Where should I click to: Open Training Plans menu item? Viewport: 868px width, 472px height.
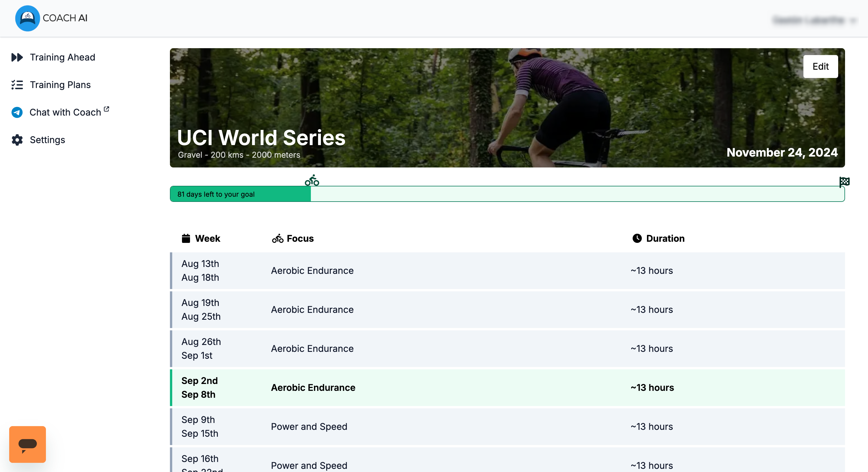[x=60, y=85]
